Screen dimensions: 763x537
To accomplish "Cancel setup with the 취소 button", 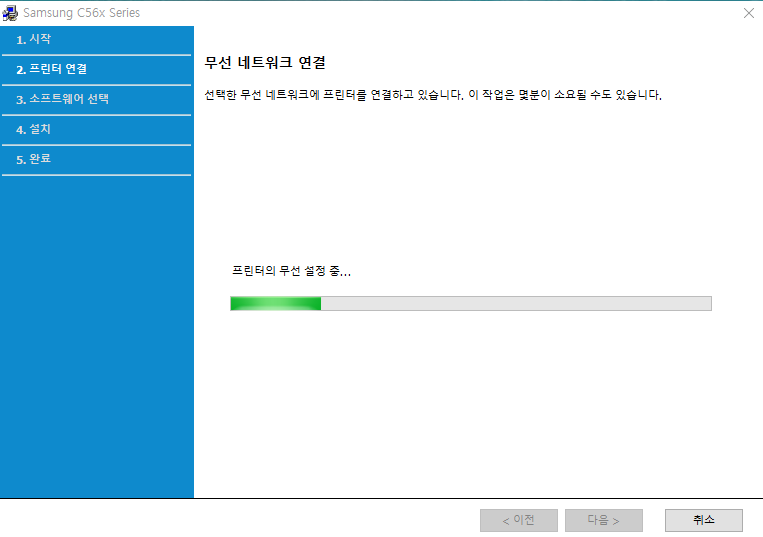I will [704, 520].
